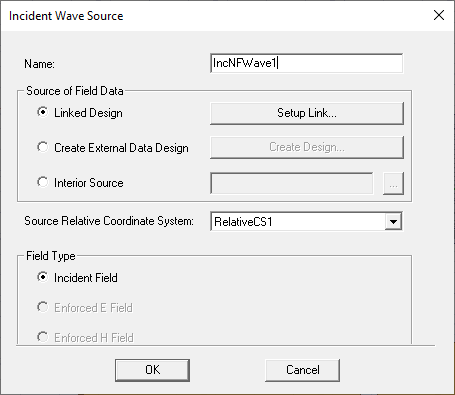Browse for Interior Source with ellipsis button
455x395 pixels.
pyautogui.click(x=393, y=183)
